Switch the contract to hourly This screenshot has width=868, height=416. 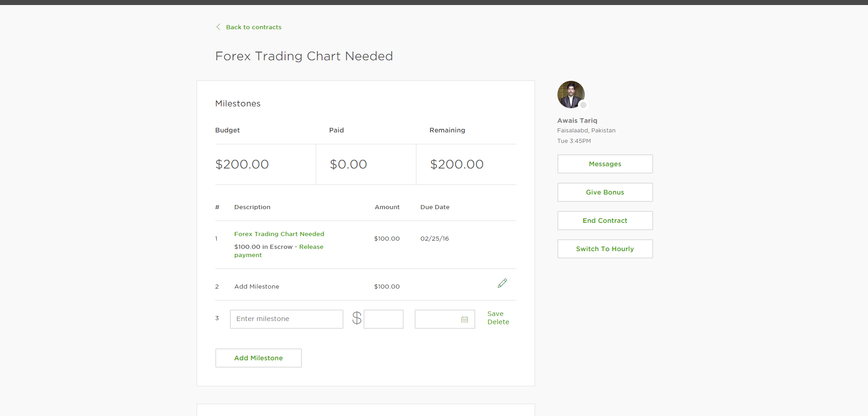(605, 249)
